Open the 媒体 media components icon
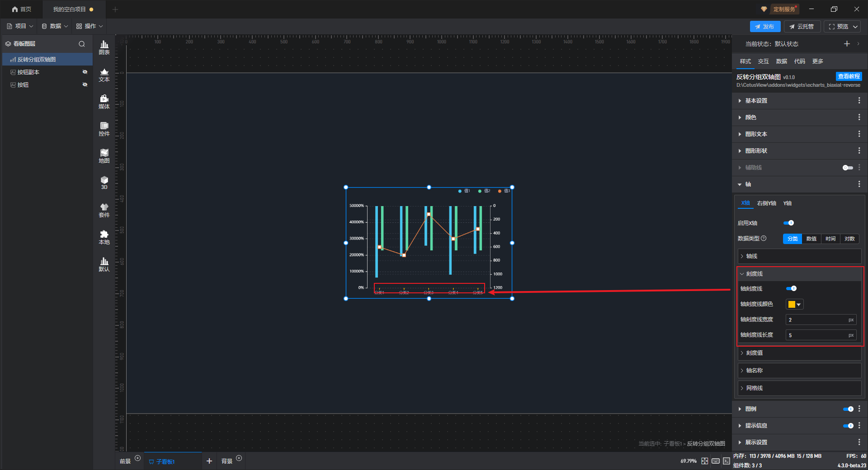868x470 pixels. (x=104, y=102)
